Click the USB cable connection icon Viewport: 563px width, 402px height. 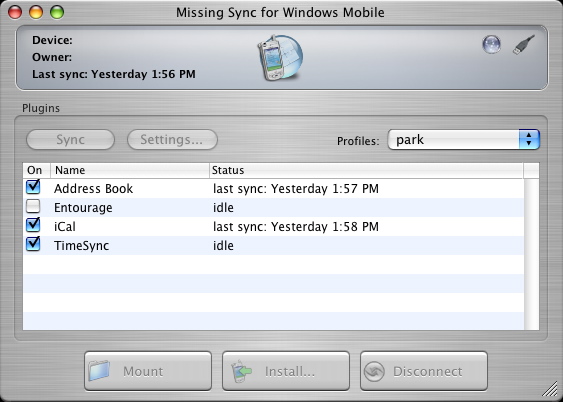point(524,45)
